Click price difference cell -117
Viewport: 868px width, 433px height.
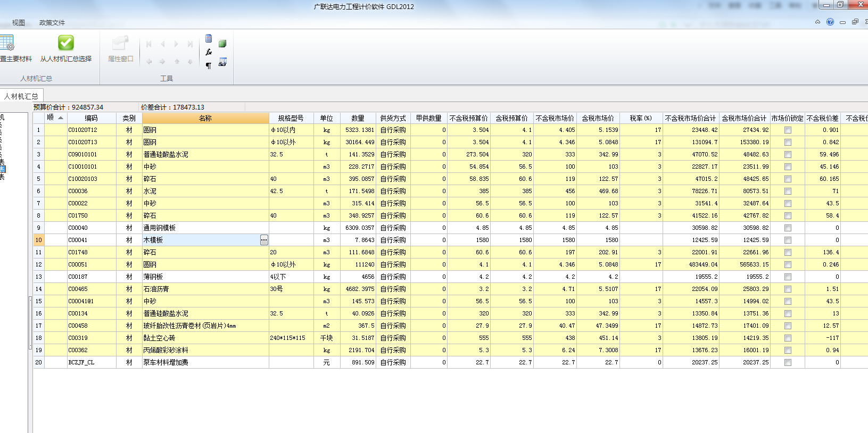(823, 338)
